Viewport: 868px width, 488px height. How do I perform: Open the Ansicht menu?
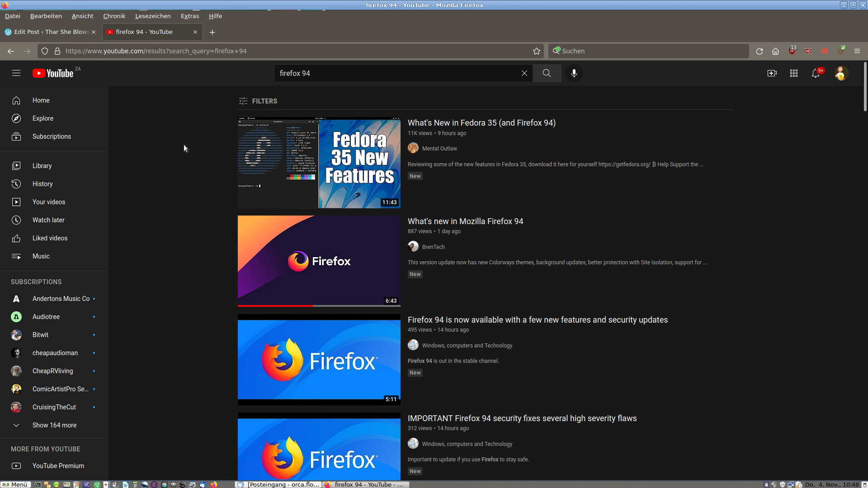83,16
